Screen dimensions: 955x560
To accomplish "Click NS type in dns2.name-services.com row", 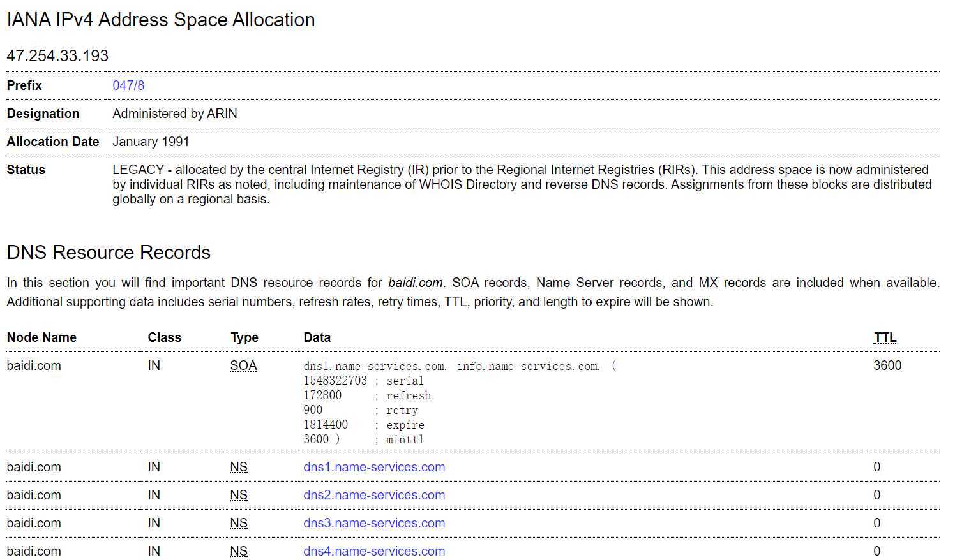I will [239, 495].
